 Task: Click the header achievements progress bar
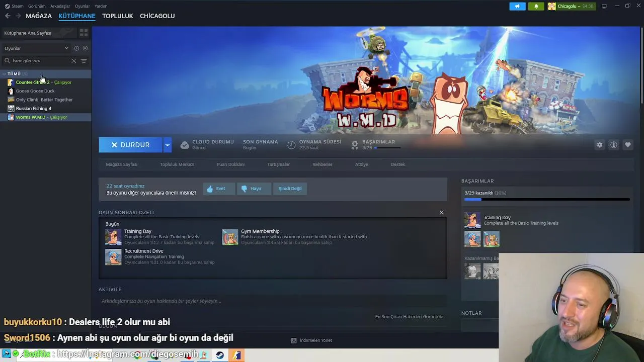pyautogui.click(x=387, y=148)
